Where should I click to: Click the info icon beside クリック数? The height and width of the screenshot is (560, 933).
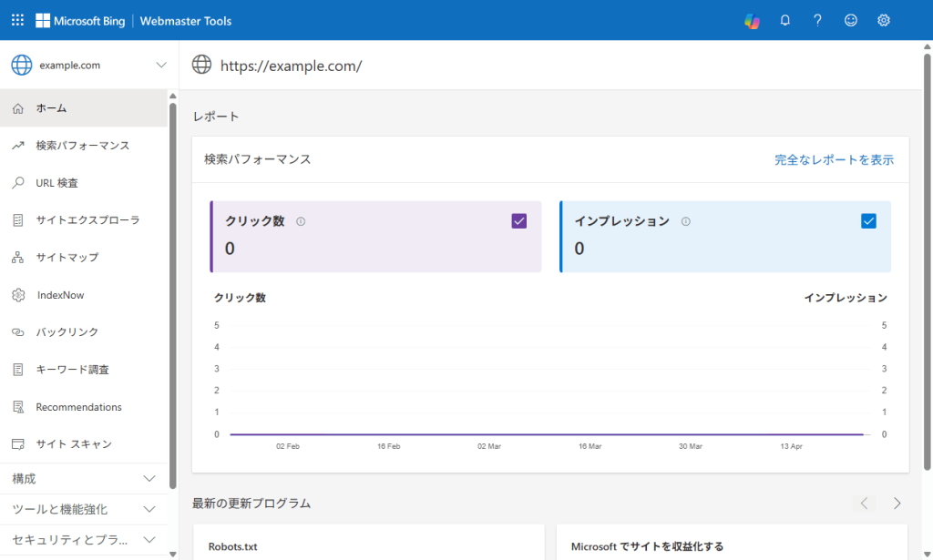pos(301,221)
